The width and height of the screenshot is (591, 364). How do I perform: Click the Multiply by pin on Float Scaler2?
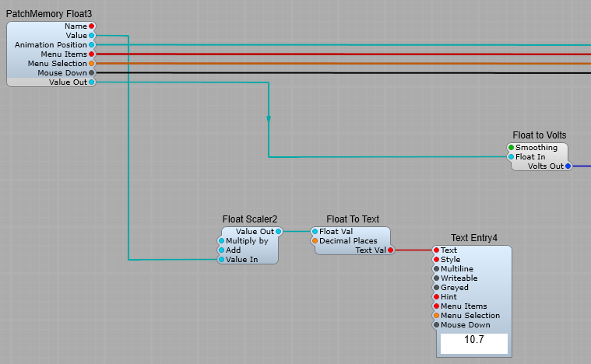(222, 241)
